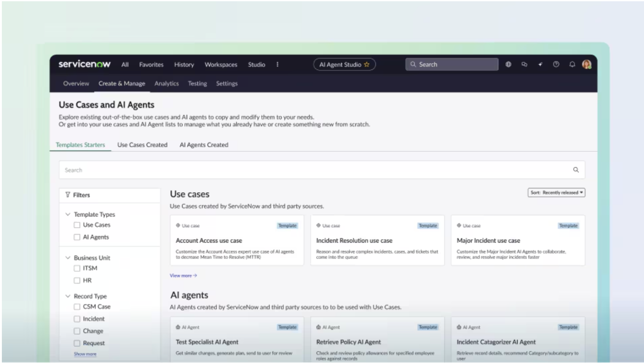Viewport: 644px width, 363px height.
Task: Switch to the Overview tab
Action: [76, 84]
